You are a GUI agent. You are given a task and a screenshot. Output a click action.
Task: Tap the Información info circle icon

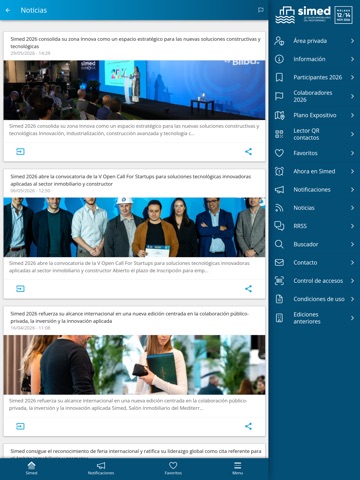point(279,59)
